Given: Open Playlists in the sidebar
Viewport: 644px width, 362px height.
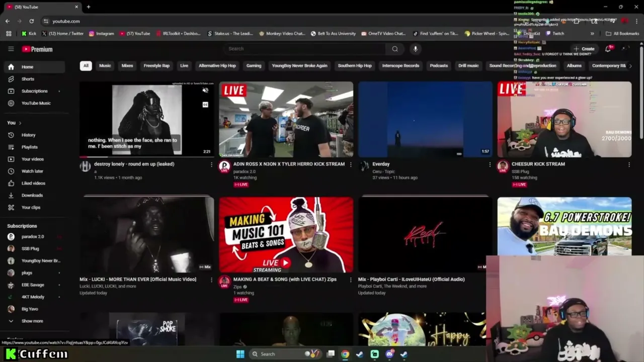Looking at the screenshot, I should pos(34,147).
